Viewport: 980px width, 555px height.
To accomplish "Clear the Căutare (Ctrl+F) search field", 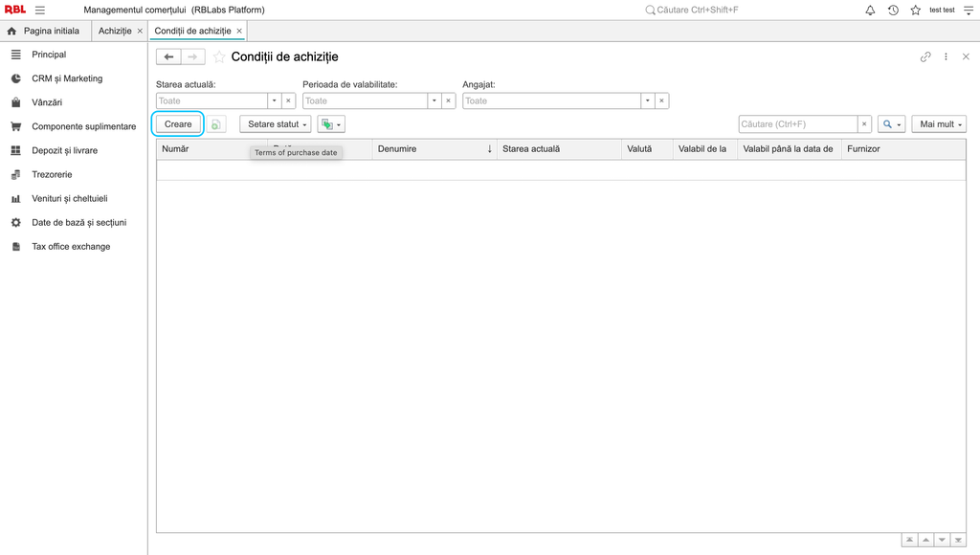I will (864, 124).
